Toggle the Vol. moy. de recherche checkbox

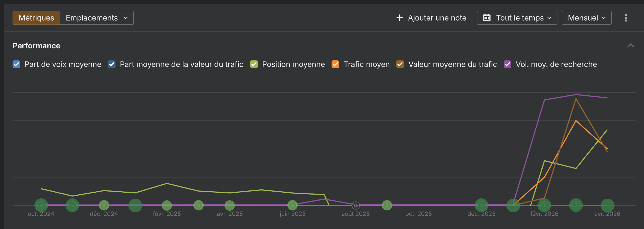pos(508,64)
